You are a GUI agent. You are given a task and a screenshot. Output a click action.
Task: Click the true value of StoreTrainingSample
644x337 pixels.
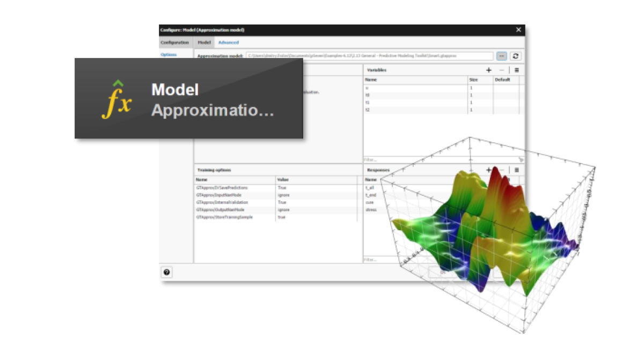click(x=281, y=217)
